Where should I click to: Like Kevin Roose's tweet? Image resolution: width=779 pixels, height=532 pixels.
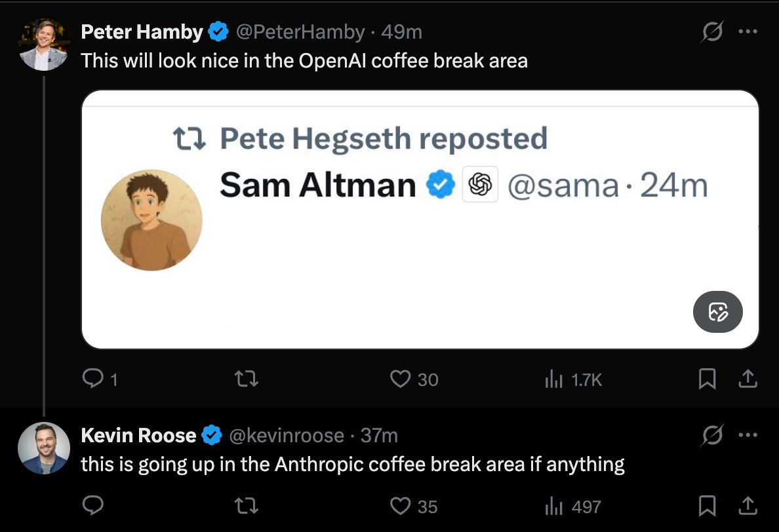point(401,505)
